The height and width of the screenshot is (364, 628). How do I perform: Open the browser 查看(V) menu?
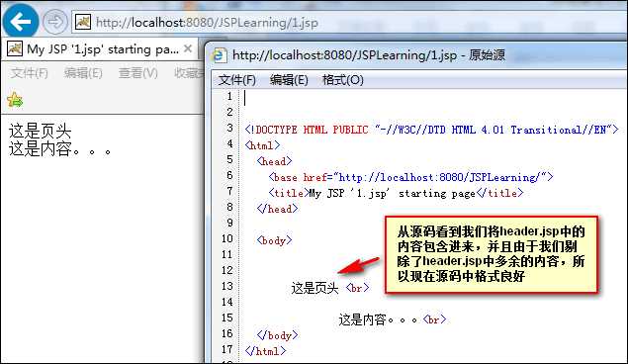click(x=138, y=73)
